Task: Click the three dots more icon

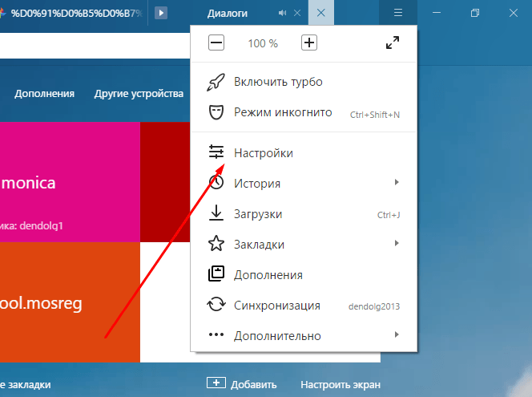Action: click(216, 334)
